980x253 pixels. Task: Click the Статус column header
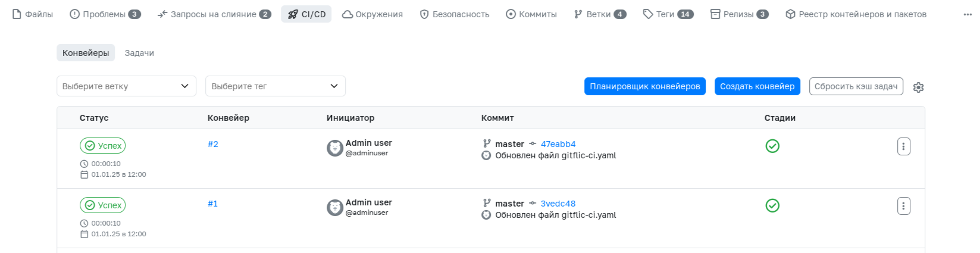pyautogui.click(x=94, y=118)
